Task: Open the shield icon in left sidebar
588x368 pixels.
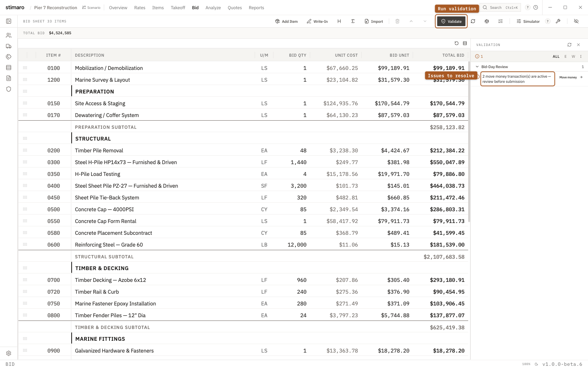Action: click(x=8, y=89)
